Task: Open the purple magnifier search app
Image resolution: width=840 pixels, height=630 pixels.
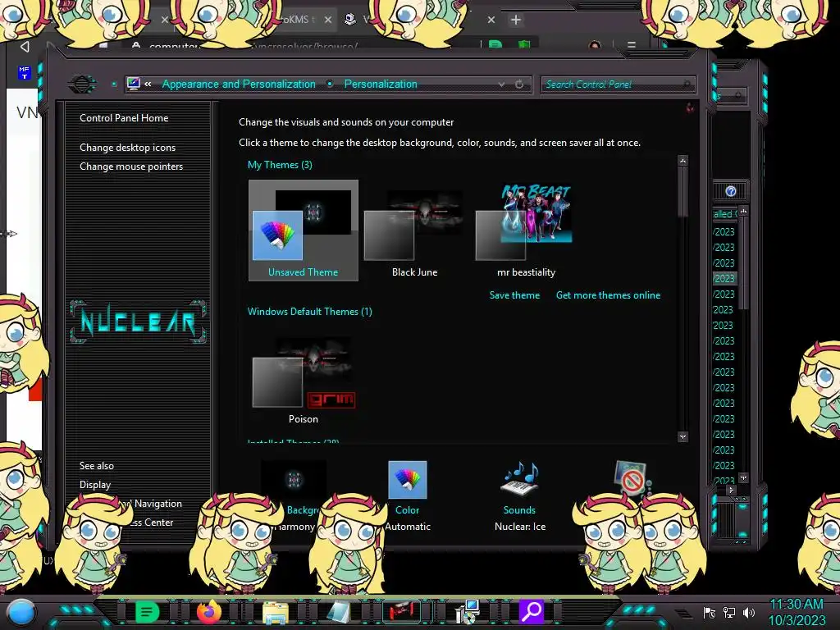Action: pos(532,611)
